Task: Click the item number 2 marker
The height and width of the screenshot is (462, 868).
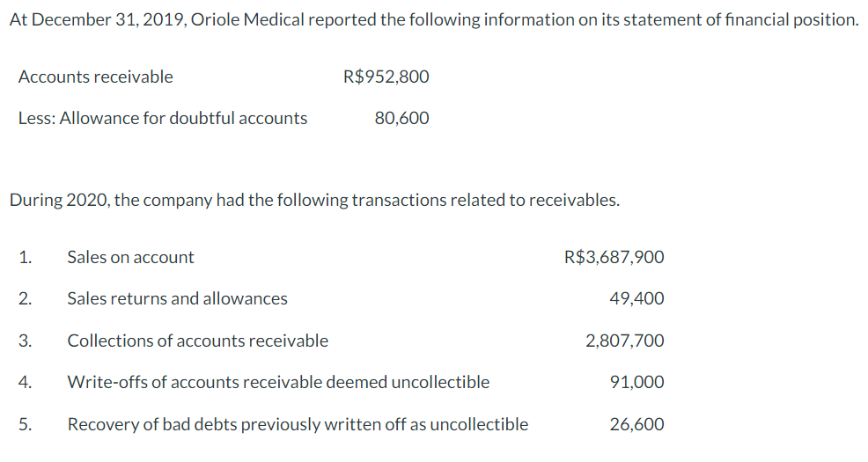Action: (26, 298)
